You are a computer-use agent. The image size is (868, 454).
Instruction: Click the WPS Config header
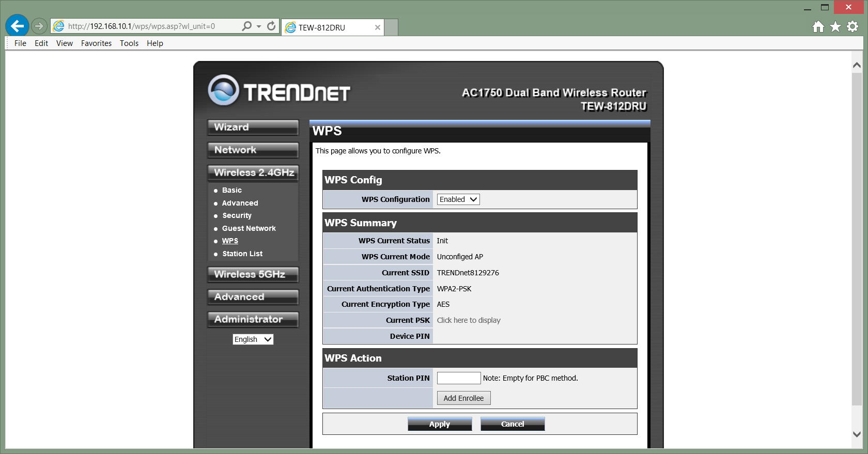pos(480,180)
